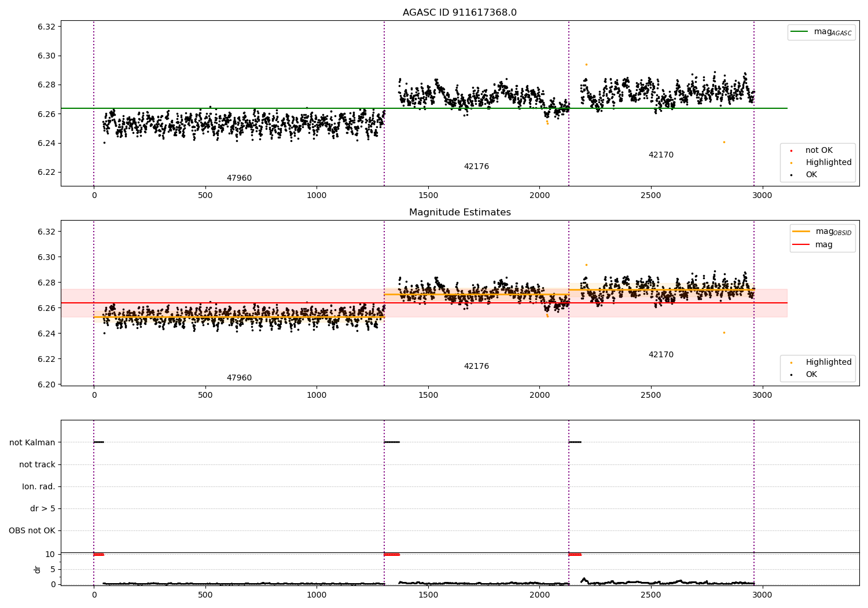Click the 'not Kalman' axis label
The width and height of the screenshot is (868, 608).
coord(32,442)
